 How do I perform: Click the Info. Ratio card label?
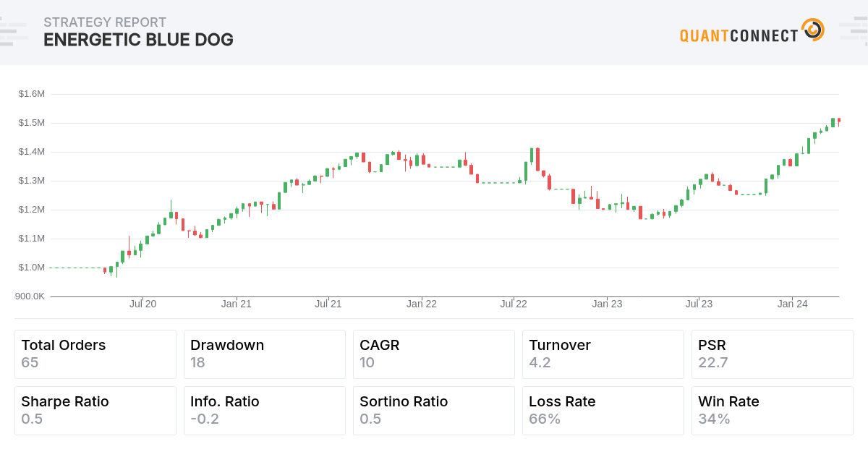pyautogui.click(x=225, y=402)
